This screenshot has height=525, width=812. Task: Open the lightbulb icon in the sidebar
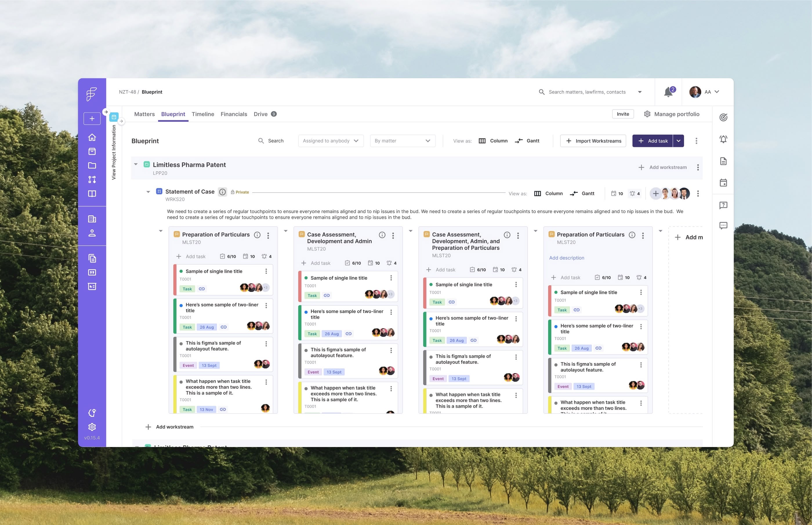[92, 413]
